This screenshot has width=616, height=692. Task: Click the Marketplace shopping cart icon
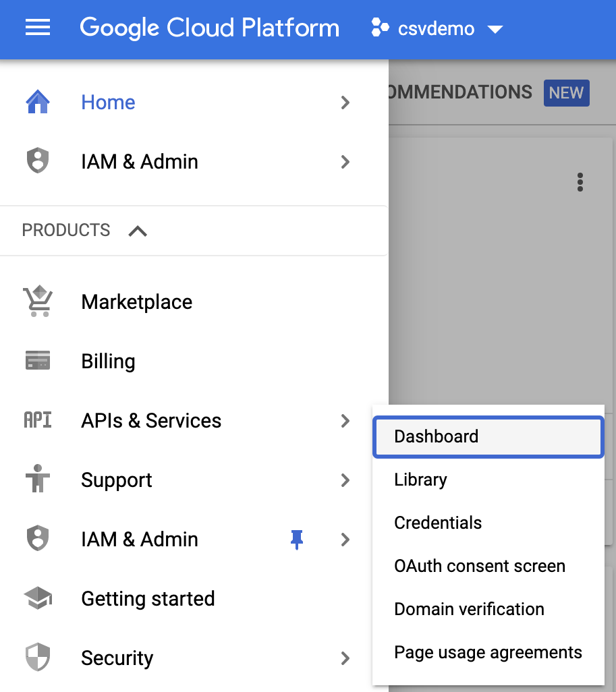click(38, 301)
